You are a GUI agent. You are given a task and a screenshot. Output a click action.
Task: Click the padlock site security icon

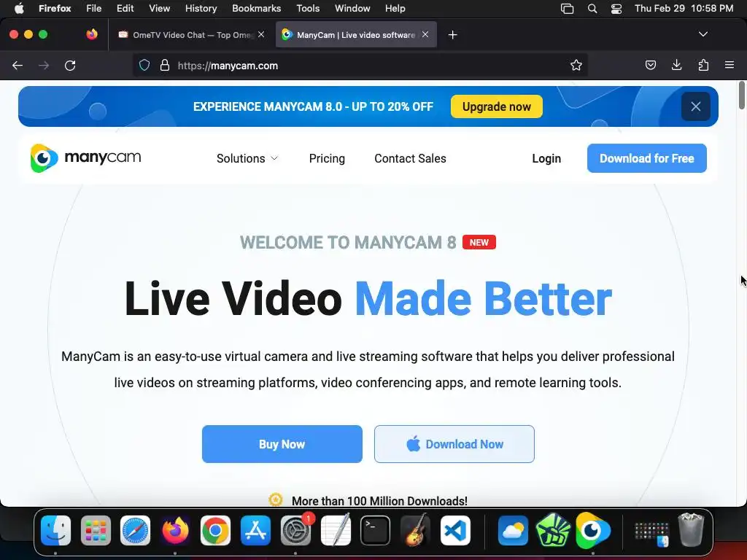[165, 65]
